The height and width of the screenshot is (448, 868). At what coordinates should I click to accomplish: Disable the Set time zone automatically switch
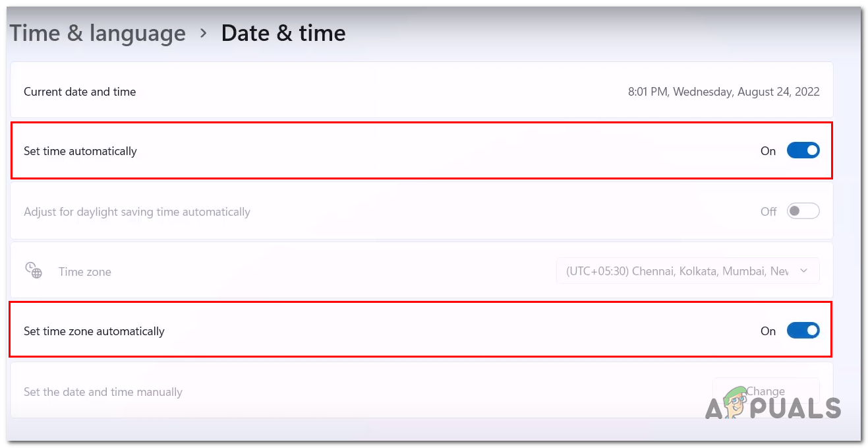tap(803, 331)
